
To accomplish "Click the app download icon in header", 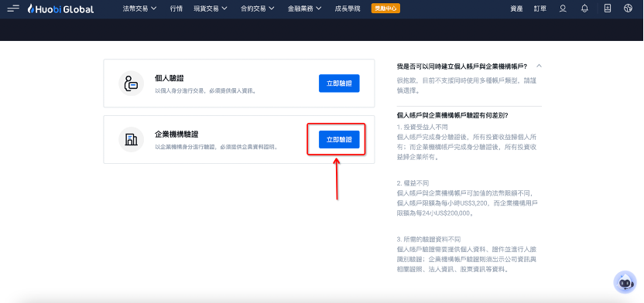I will 608,9.
